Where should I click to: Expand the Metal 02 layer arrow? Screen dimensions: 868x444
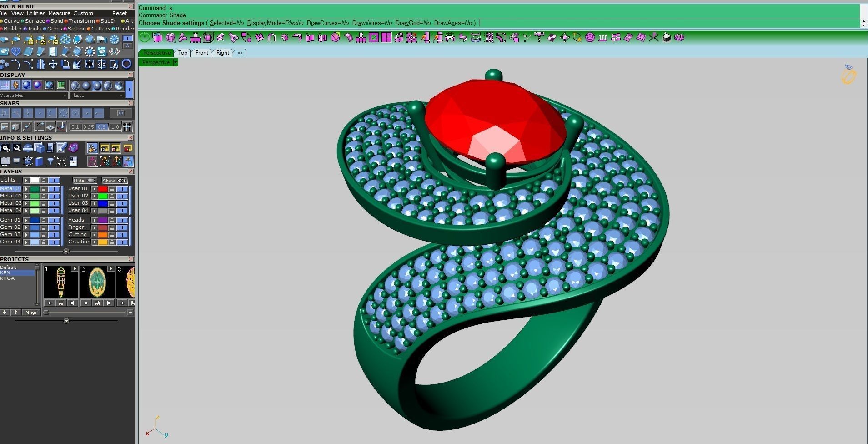(26, 196)
